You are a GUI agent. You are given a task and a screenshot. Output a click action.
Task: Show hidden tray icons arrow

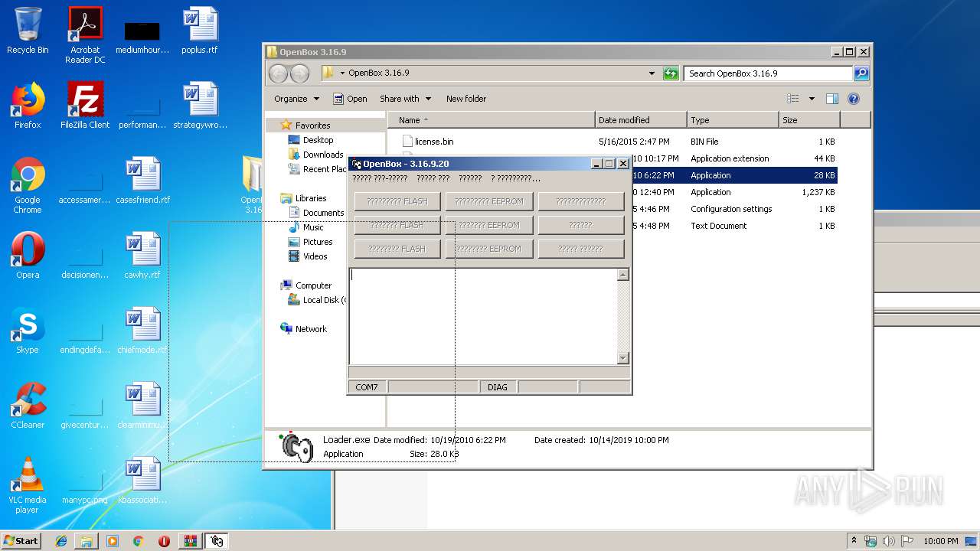click(854, 541)
